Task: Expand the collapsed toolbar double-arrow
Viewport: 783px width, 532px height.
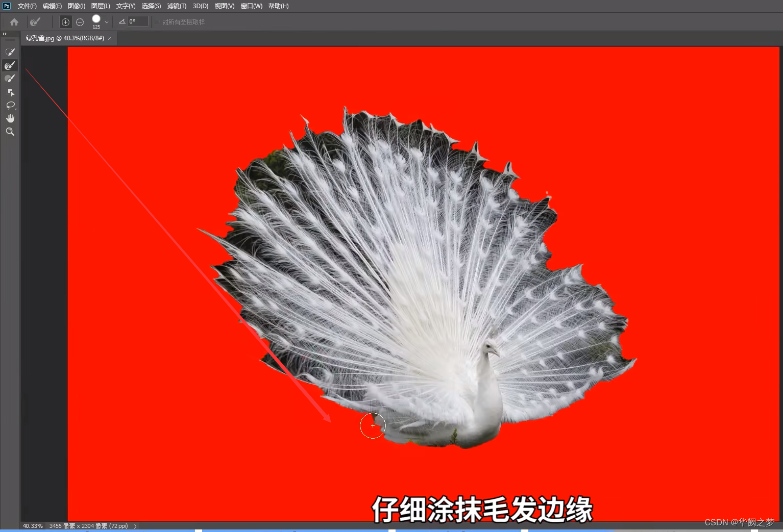Action: coord(5,34)
